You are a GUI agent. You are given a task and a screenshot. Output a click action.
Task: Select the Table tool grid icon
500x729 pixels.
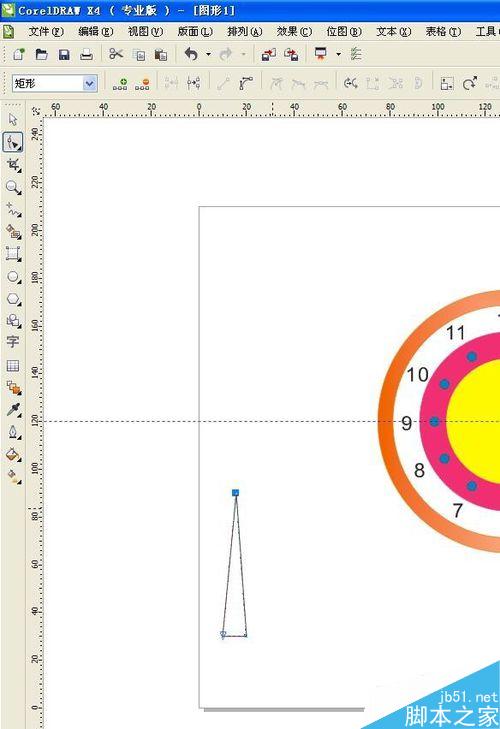[13, 365]
